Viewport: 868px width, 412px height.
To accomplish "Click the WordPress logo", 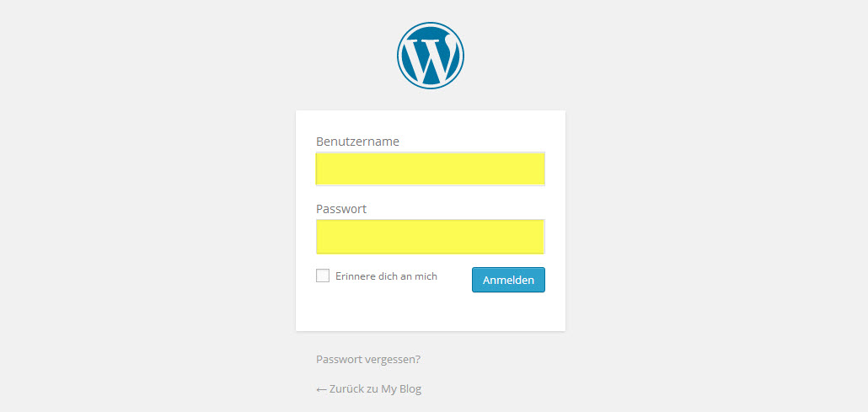I will (430, 56).
